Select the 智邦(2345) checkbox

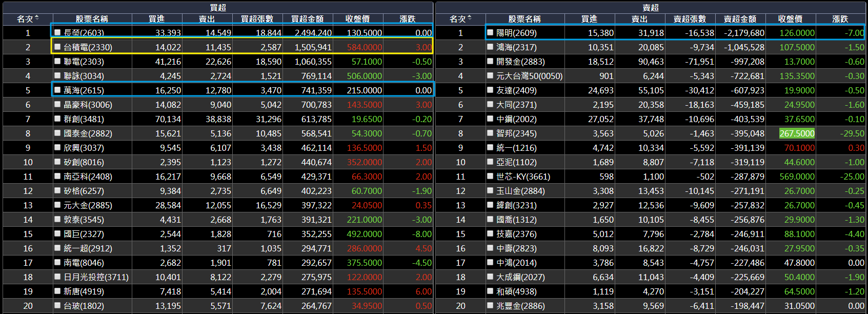491,133
